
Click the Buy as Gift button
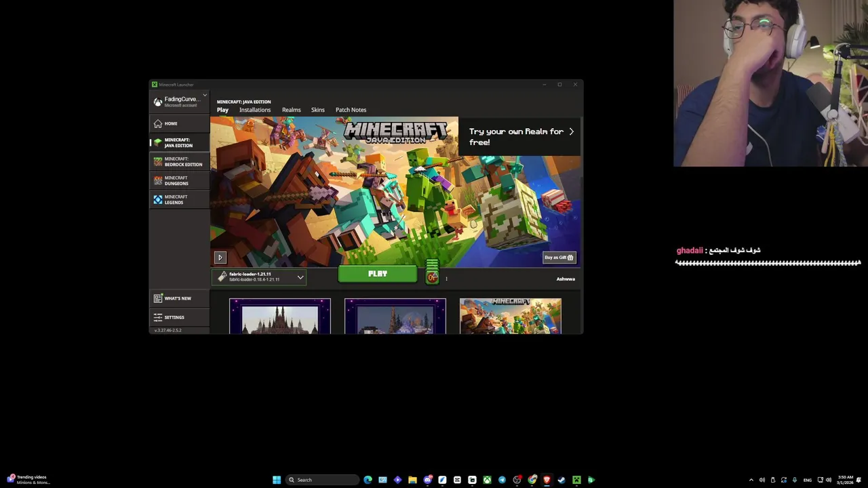click(x=559, y=258)
